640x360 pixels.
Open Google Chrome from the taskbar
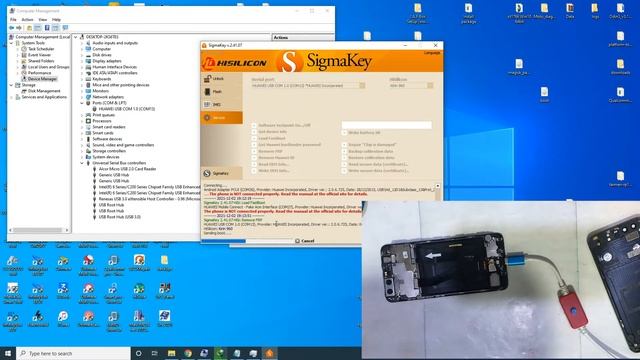point(188,353)
